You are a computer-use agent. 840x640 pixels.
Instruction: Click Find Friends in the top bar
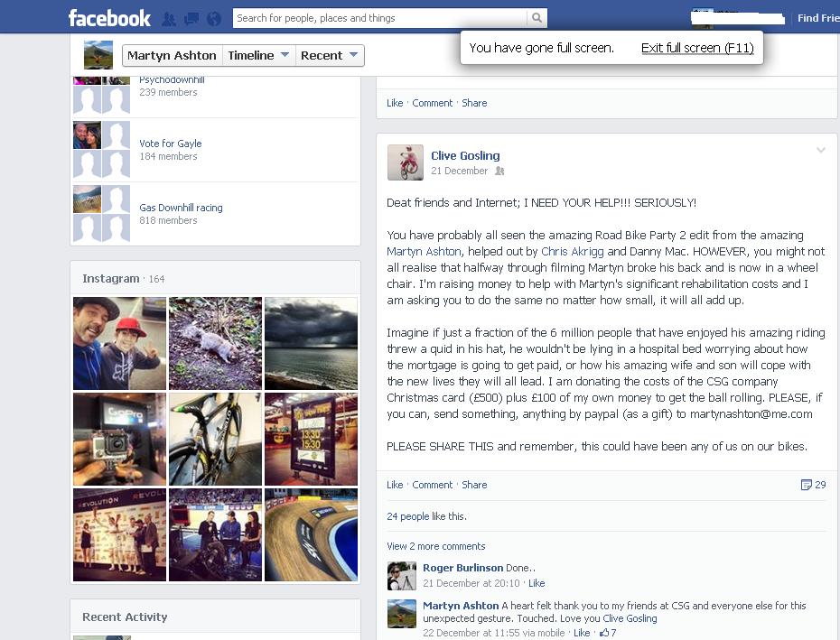(x=818, y=18)
